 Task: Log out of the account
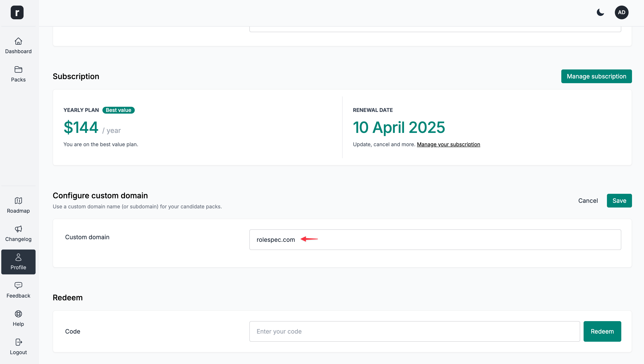18,347
